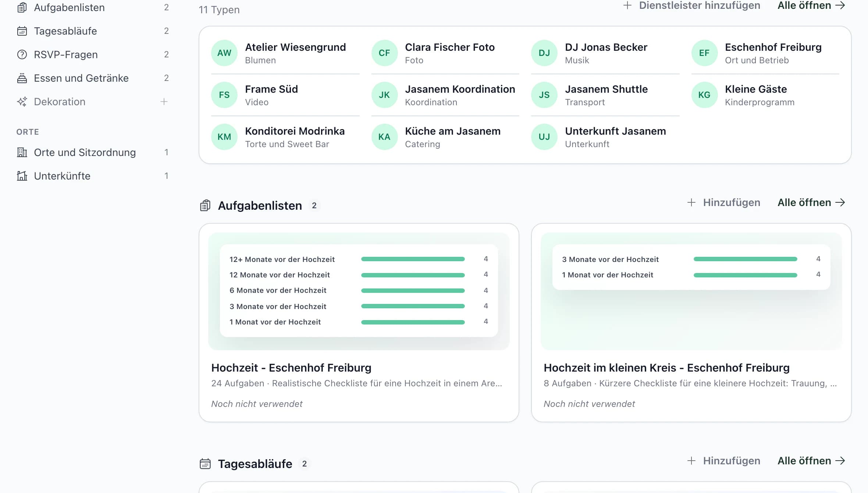The image size is (868, 493).
Task: Click the Unterkünfte icon in sidebar
Action: coord(22,176)
